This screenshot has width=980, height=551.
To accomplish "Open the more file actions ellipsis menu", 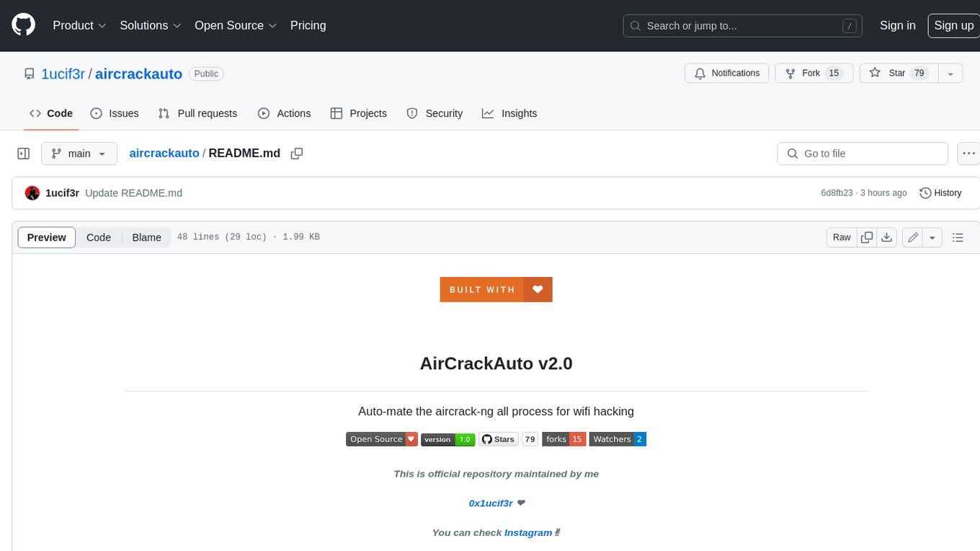I will pyautogui.click(x=968, y=154).
